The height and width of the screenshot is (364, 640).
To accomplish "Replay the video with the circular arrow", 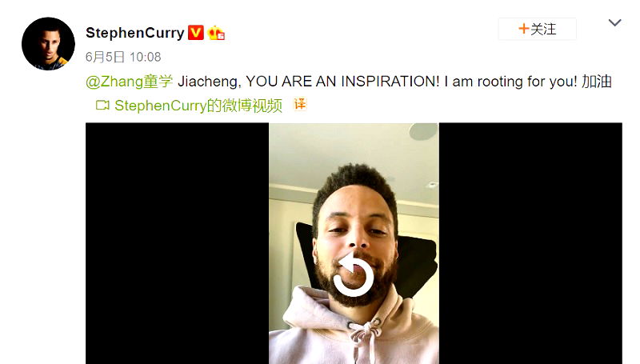I will click(354, 274).
